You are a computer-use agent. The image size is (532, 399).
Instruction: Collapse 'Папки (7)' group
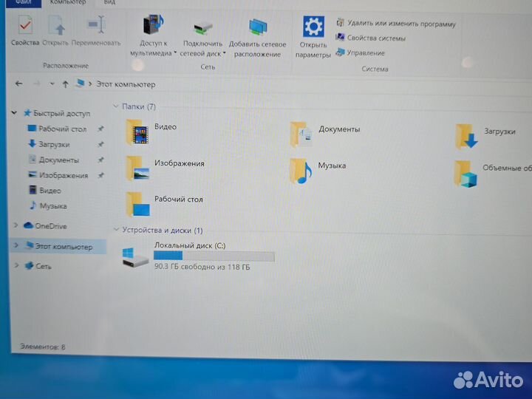(x=115, y=106)
